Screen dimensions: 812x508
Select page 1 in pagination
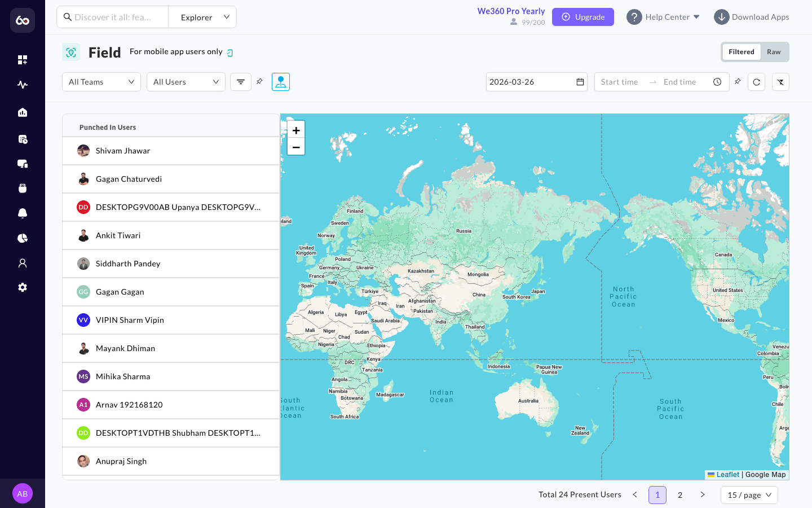coord(657,495)
